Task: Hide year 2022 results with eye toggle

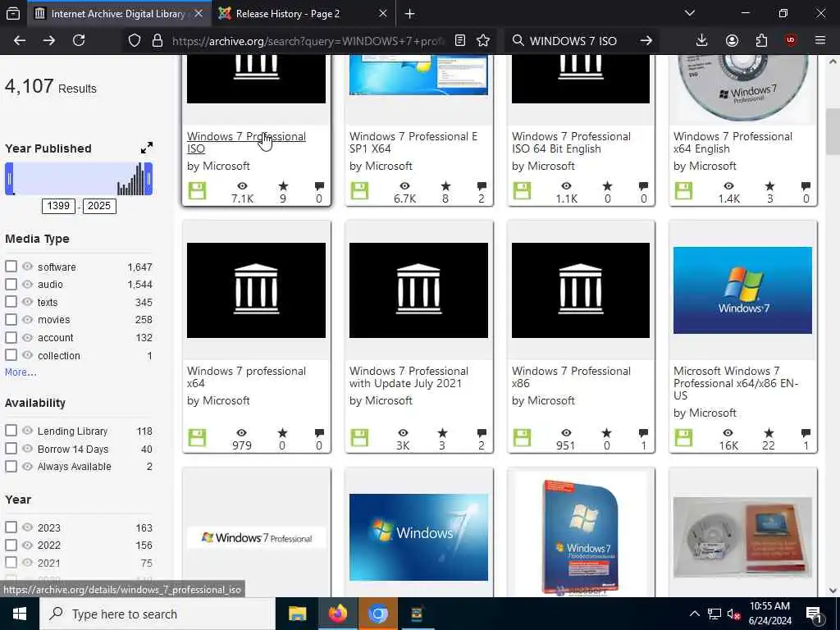Action: coord(27,545)
